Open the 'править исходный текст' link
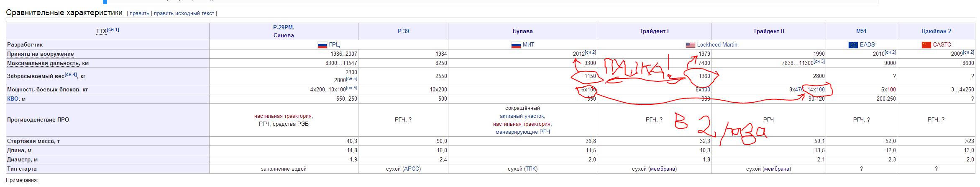 pos(184,13)
